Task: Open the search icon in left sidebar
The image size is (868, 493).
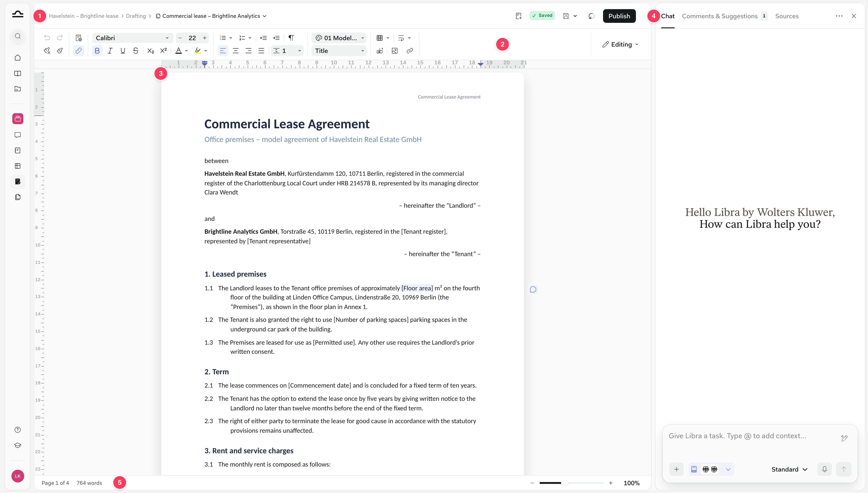Action: 18,36
